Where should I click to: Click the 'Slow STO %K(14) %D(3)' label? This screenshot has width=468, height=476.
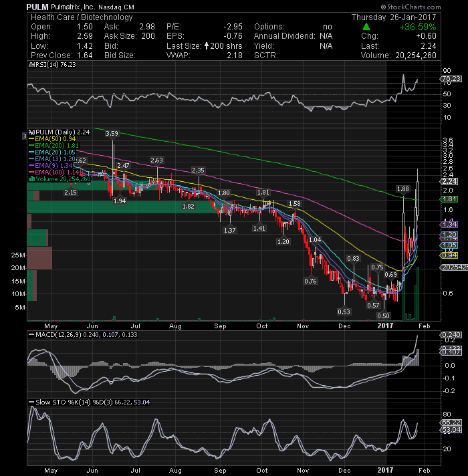click(x=74, y=402)
